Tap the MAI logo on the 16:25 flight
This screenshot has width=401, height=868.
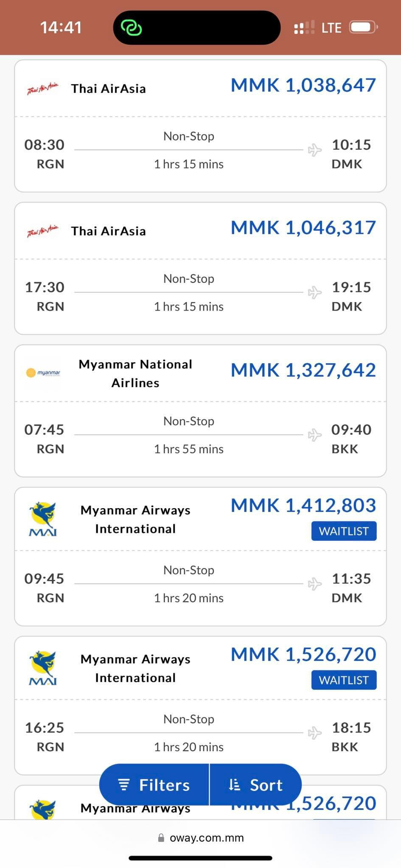(x=43, y=668)
